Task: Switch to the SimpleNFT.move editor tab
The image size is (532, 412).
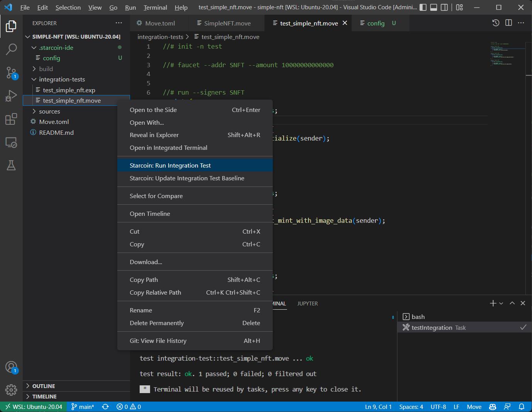Action: pos(227,23)
